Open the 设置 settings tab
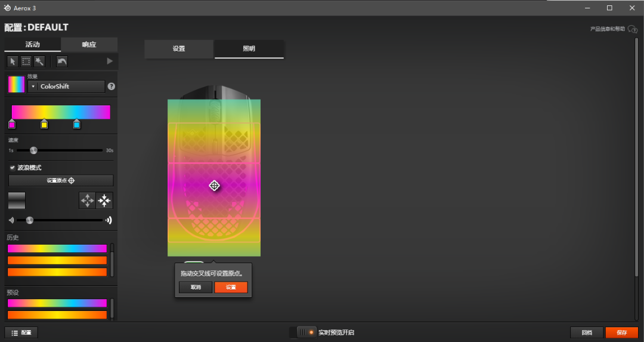The height and width of the screenshot is (342, 644). [179, 48]
